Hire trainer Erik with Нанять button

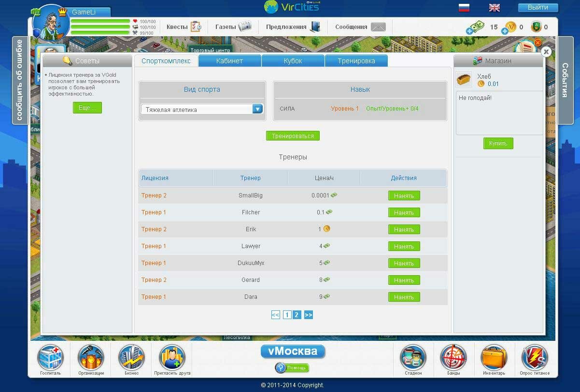point(404,229)
